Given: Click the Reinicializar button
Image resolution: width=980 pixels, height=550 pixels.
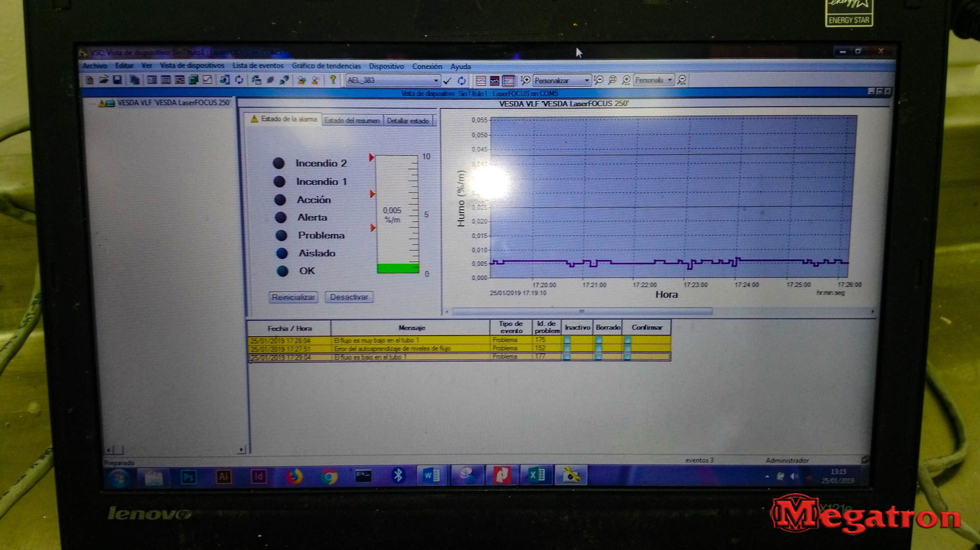Looking at the screenshot, I should click(293, 297).
